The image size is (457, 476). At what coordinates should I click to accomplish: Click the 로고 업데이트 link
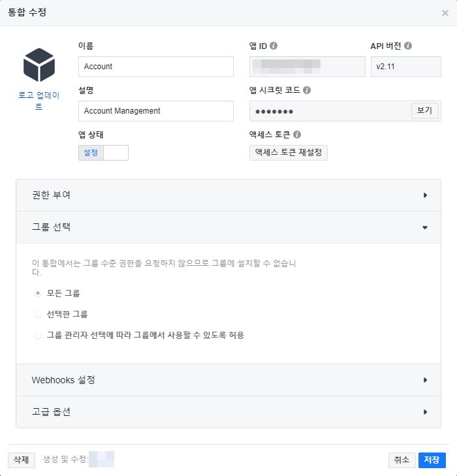[x=39, y=101]
